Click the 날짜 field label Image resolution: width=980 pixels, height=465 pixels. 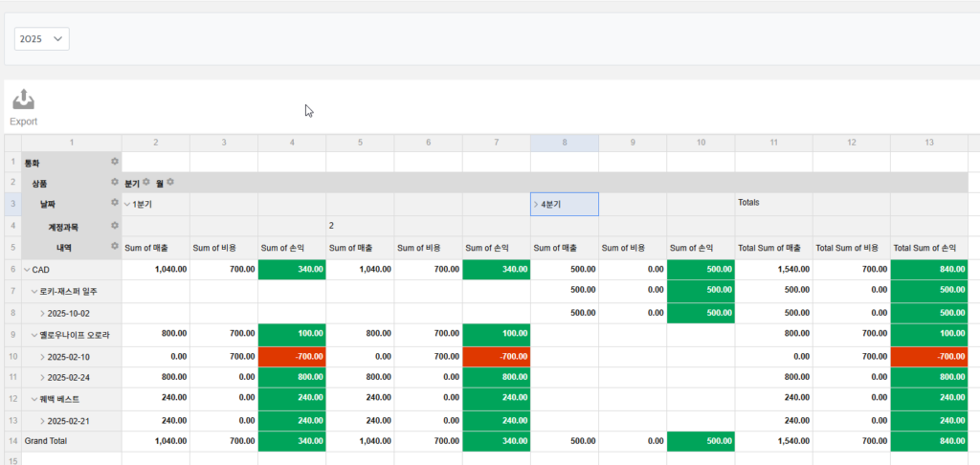tap(48, 204)
